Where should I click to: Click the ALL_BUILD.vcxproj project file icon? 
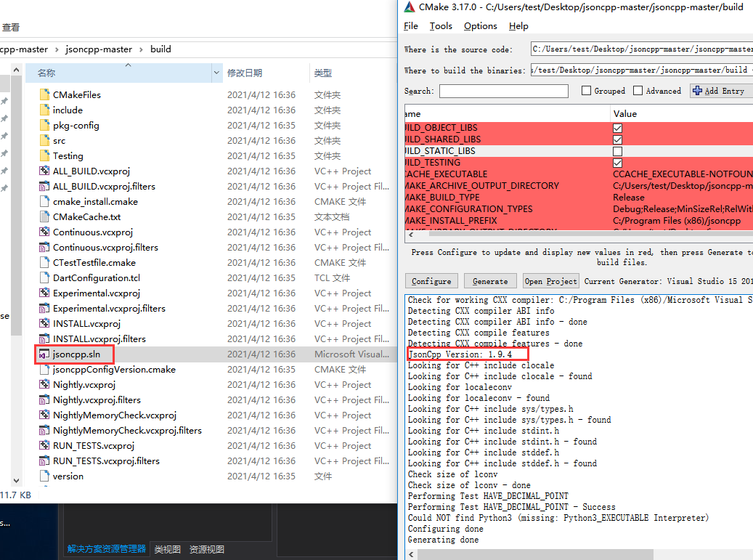(44, 171)
